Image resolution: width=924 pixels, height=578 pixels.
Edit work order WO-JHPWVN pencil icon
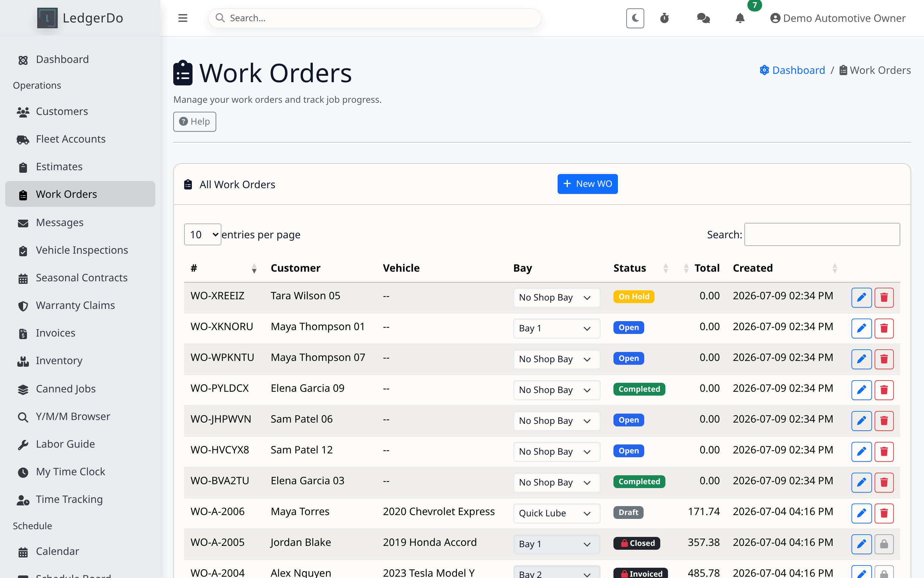point(861,421)
